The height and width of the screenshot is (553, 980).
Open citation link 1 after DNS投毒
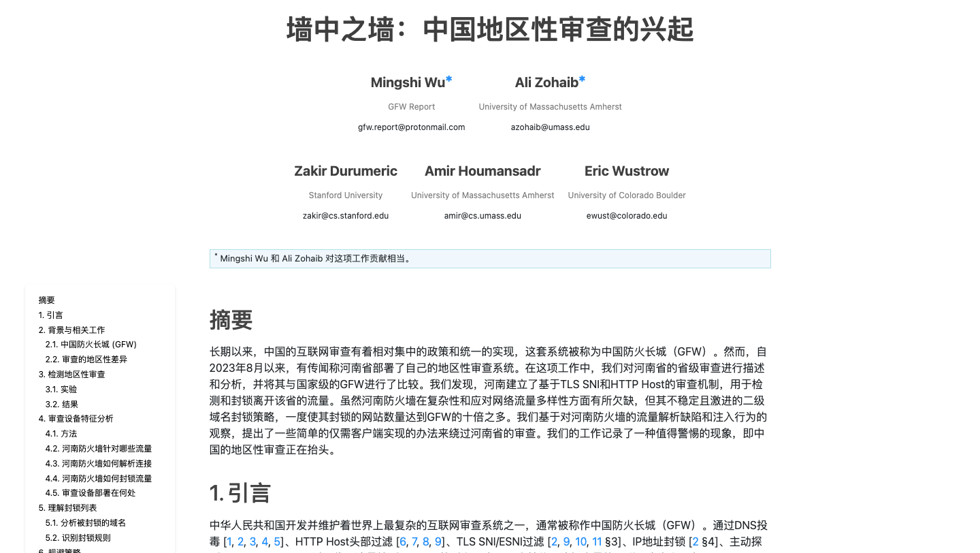(229, 542)
